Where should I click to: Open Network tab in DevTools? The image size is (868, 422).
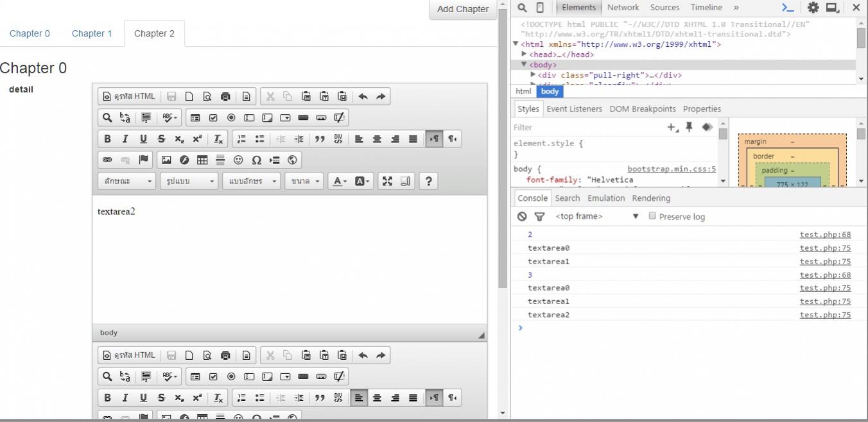(623, 8)
